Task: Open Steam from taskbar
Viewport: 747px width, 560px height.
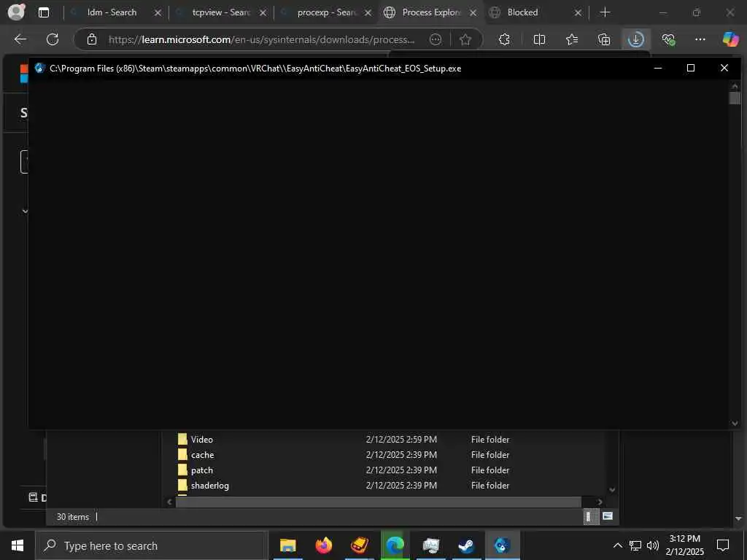Action: (x=466, y=545)
